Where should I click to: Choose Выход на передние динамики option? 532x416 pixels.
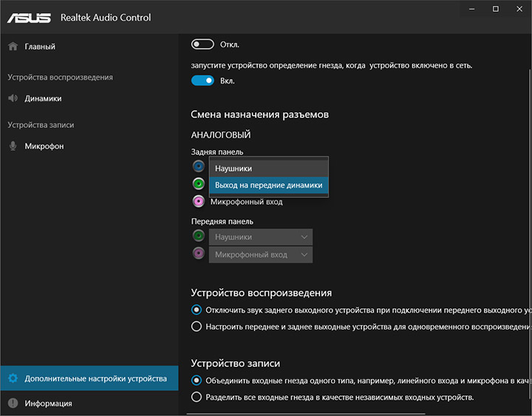[268, 185]
